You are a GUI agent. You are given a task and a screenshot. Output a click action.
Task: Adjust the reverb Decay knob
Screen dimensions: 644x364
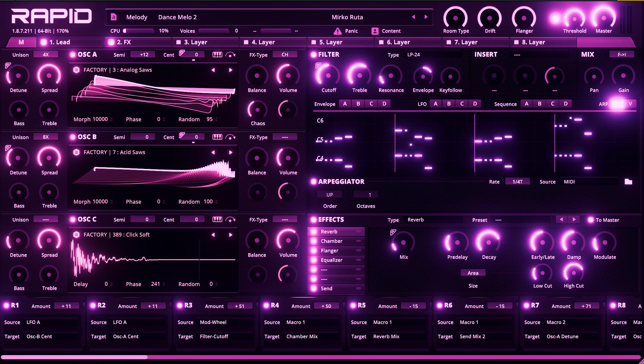coord(488,242)
